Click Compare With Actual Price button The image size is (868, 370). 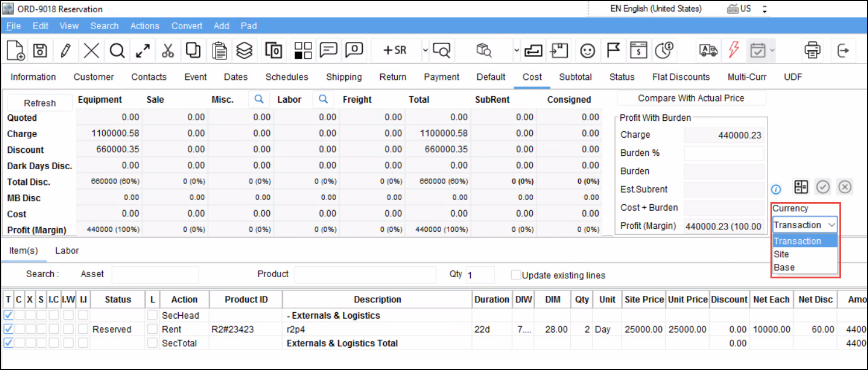(691, 98)
